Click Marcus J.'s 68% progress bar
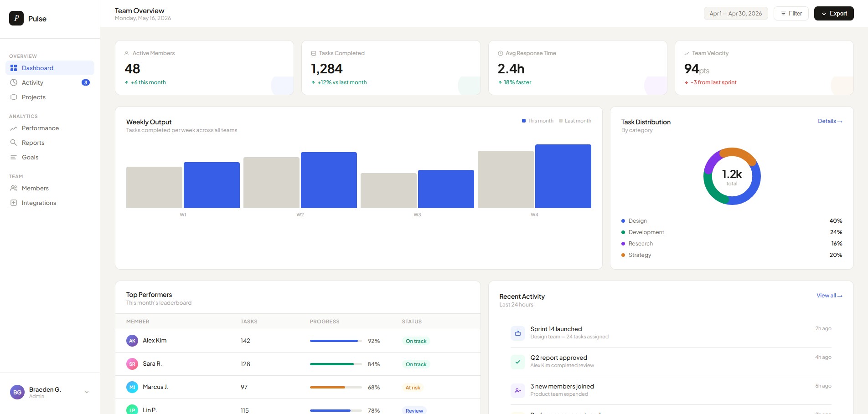The image size is (868, 414). 336,387
